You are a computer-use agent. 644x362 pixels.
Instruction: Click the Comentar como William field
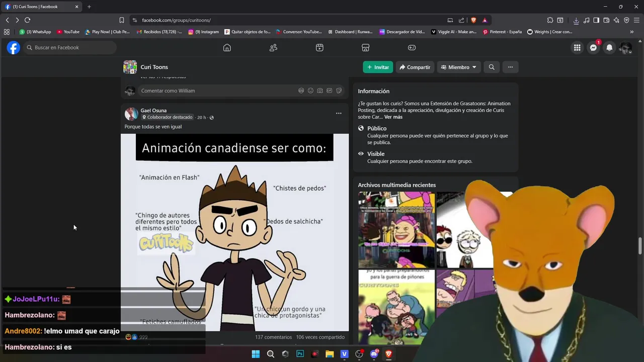coord(242,90)
